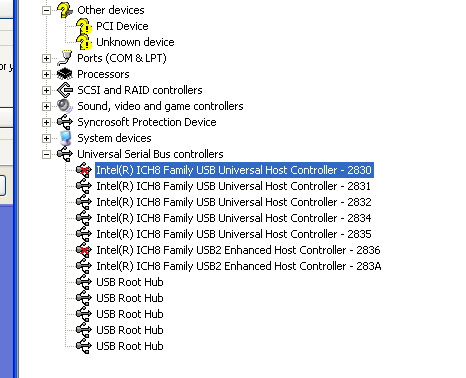Select USB Universal Host Controller - 2830
Screen dimensions: 466x378
point(234,170)
